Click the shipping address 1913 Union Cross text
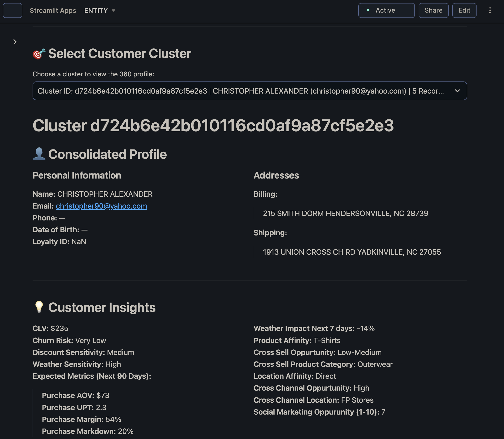 (x=352, y=252)
